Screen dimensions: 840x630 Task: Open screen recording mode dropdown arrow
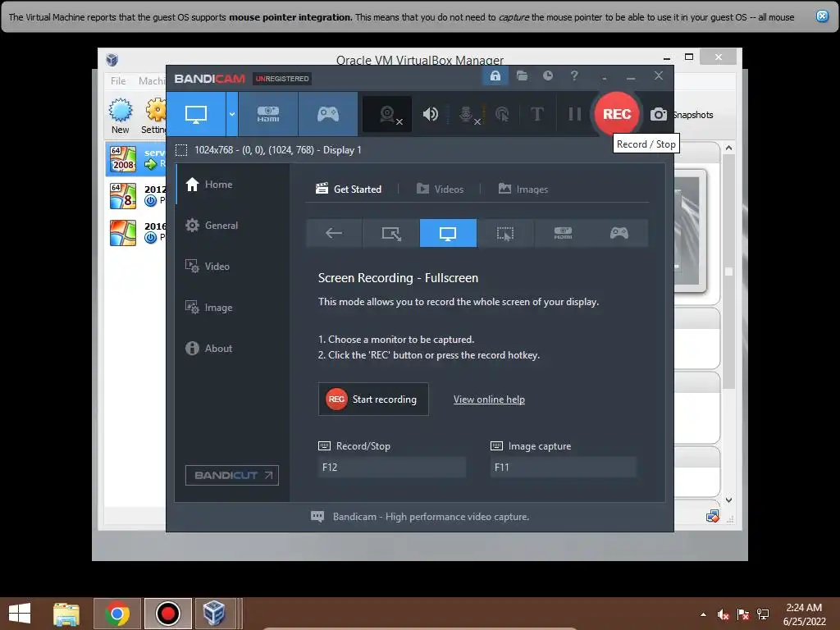tap(232, 113)
